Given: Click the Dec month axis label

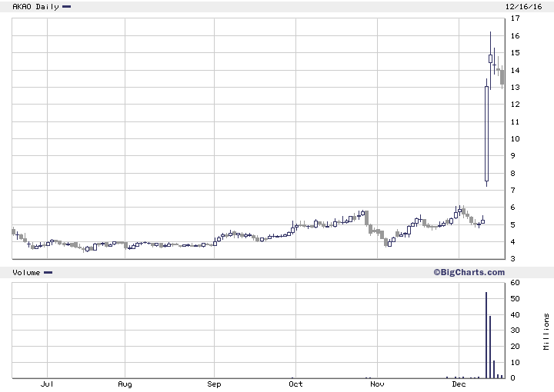Looking at the screenshot, I should coord(459,384).
